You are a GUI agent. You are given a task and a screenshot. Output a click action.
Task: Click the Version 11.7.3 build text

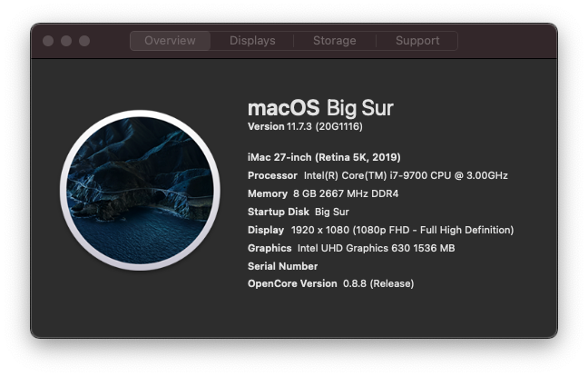tap(305, 126)
